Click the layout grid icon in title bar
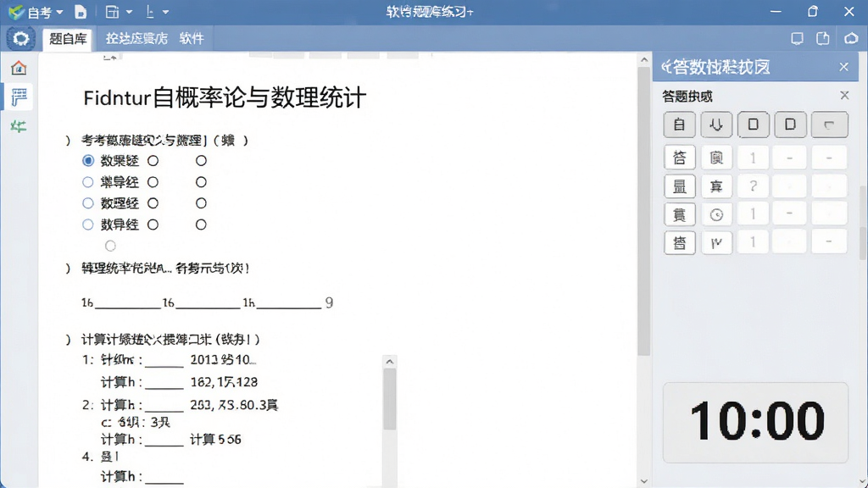868x488 pixels. pos(113,12)
